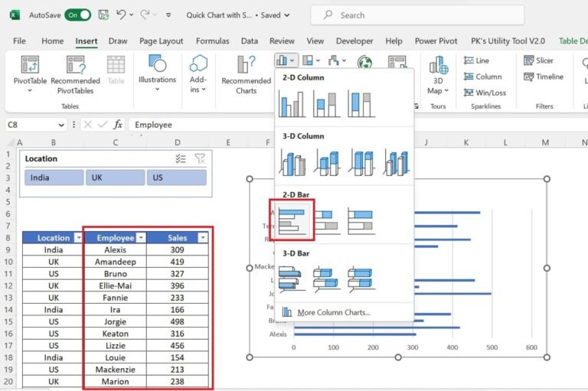Filter the slicer by India
588x391 pixels.
pyautogui.click(x=54, y=178)
